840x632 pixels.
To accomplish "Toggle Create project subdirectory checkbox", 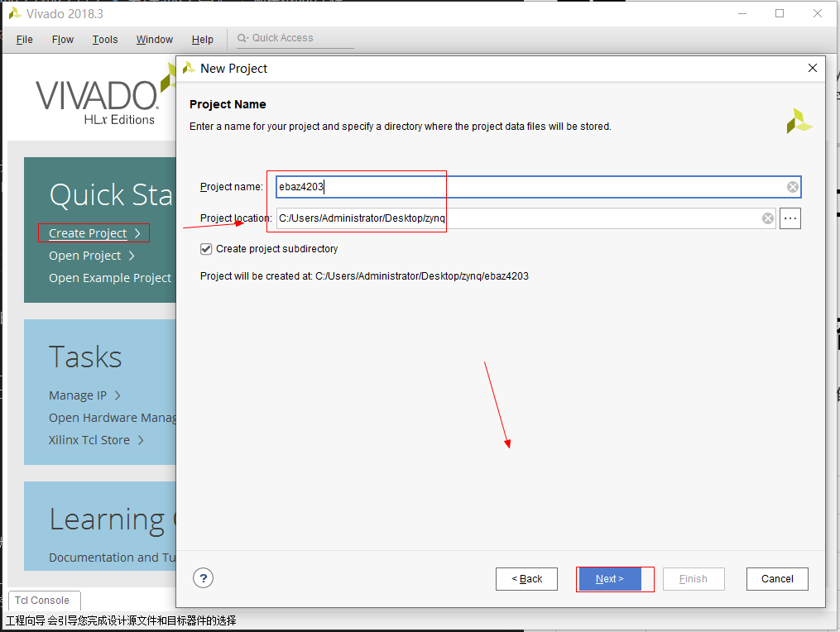I will coord(206,249).
